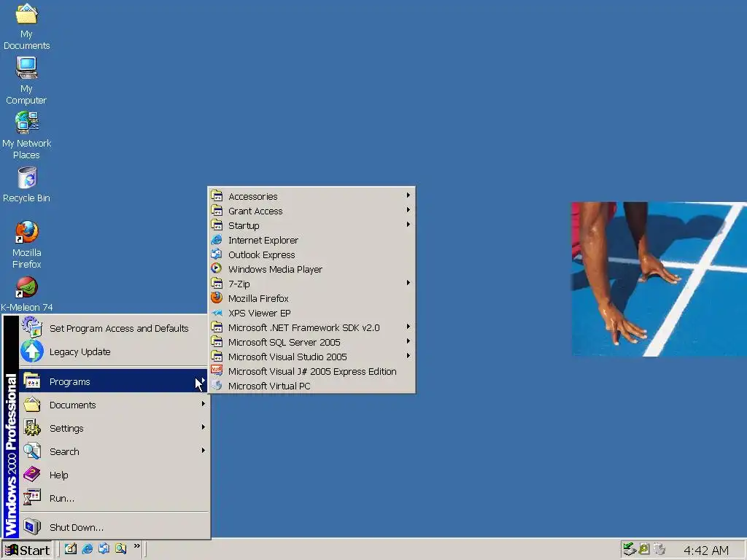
Task: Launch K-Meleon 74 desktop shortcut
Action: pyautogui.click(x=27, y=295)
